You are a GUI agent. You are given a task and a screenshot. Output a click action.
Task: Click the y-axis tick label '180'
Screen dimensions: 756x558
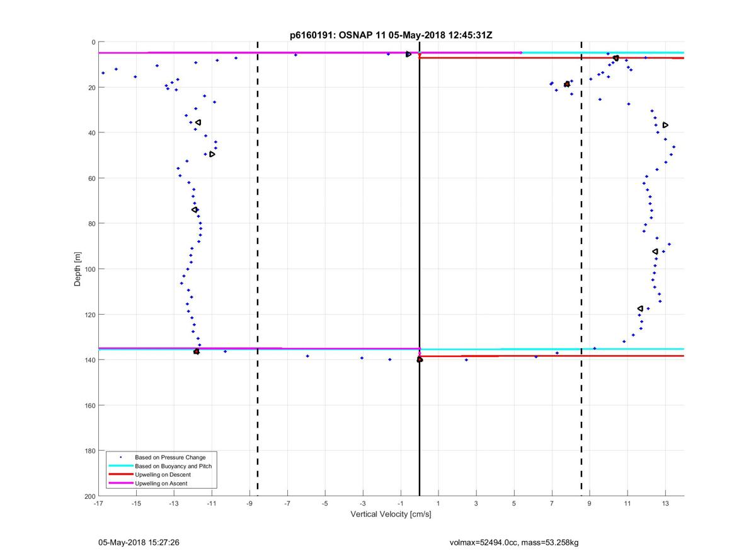tap(89, 451)
